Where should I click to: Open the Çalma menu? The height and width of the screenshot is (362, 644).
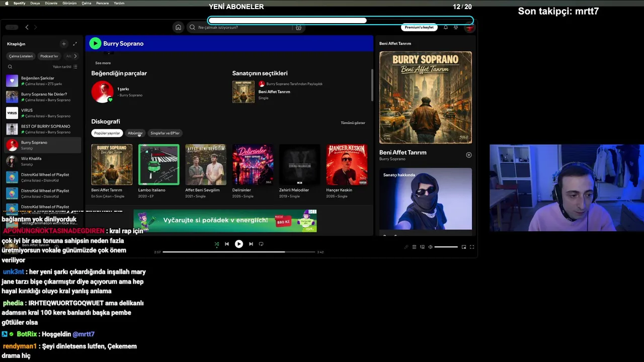point(87,3)
